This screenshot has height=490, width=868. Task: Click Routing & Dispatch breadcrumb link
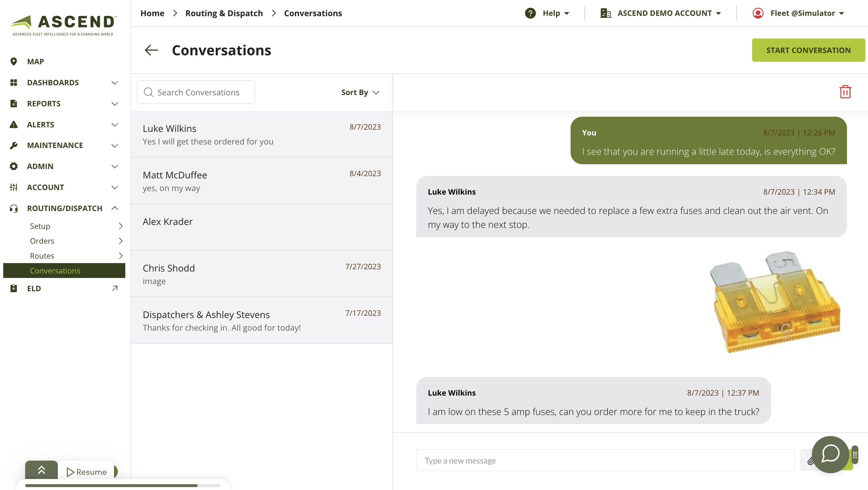(224, 13)
